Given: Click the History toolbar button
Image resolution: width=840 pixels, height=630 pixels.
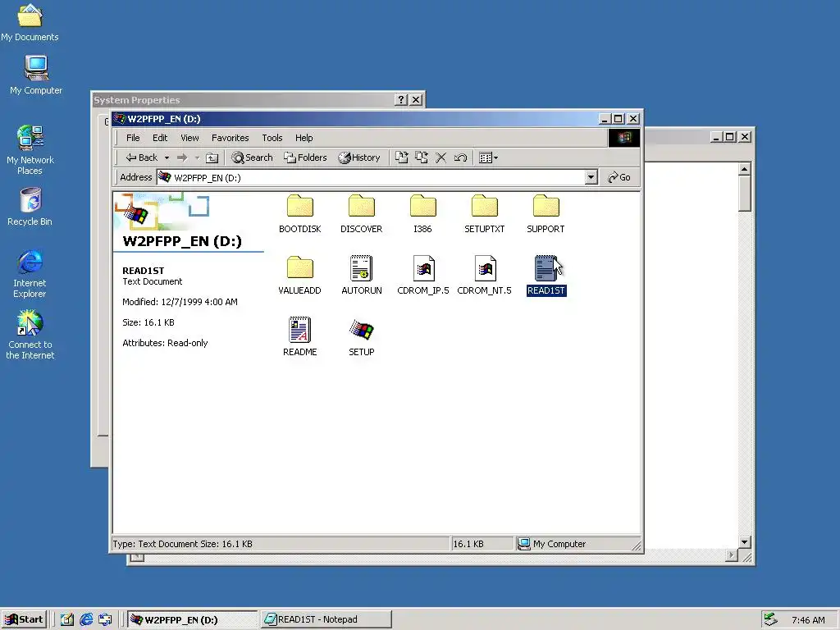Looking at the screenshot, I should 359,157.
